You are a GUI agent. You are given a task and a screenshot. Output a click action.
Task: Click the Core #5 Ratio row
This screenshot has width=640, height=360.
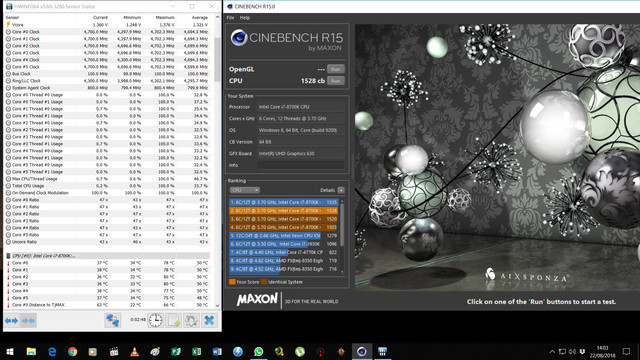point(107,235)
